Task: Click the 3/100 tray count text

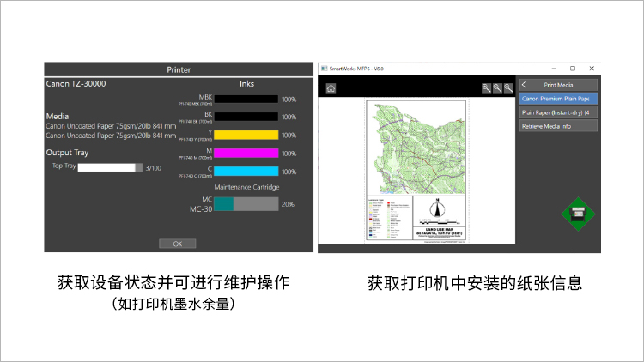Action: click(x=153, y=168)
